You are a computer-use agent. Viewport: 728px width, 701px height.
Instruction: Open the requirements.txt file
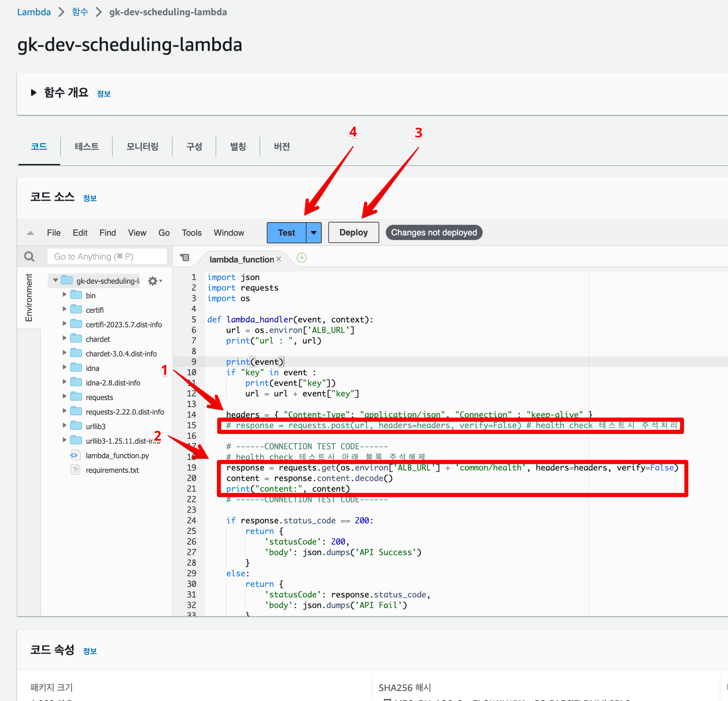click(x=112, y=470)
